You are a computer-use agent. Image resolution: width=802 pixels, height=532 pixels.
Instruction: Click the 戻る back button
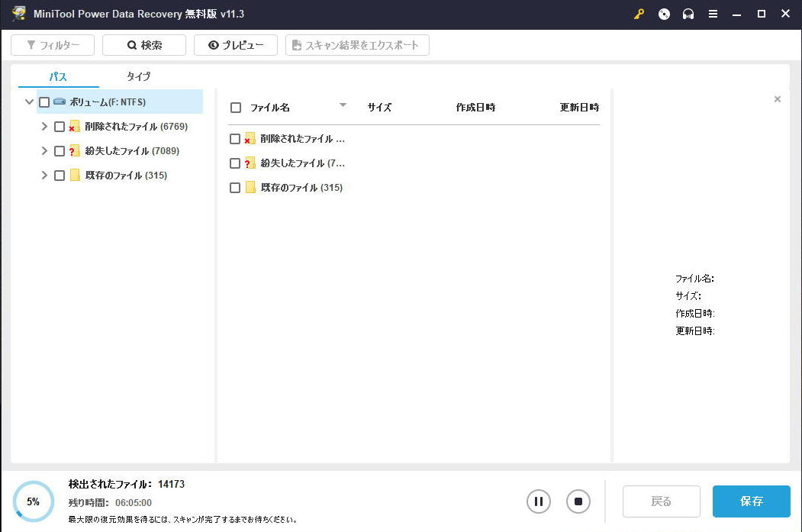pyautogui.click(x=661, y=501)
